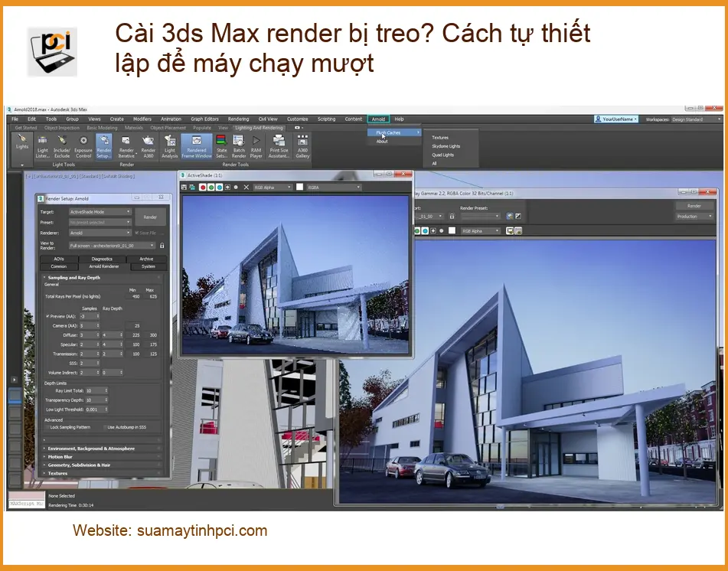This screenshot has height=571, width=728.
Task: Open the Target dropdown (ActiveShade Mode)
Action: (x=100, y=212)
